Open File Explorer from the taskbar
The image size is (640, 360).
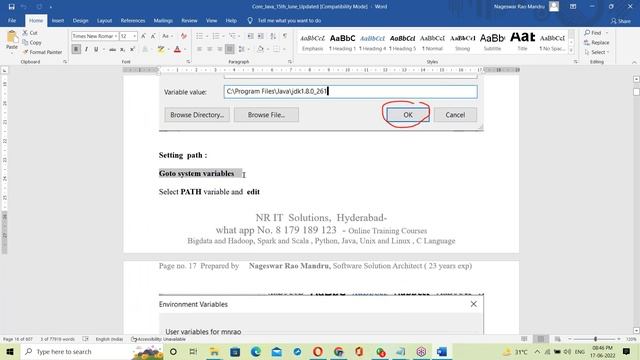click(x=214, y=351)
